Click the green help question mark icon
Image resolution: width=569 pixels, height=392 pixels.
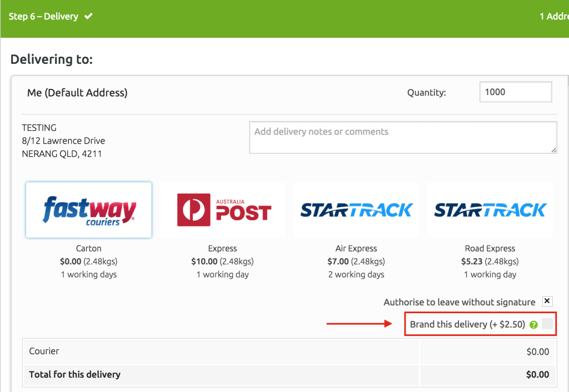tap(534, 325)
